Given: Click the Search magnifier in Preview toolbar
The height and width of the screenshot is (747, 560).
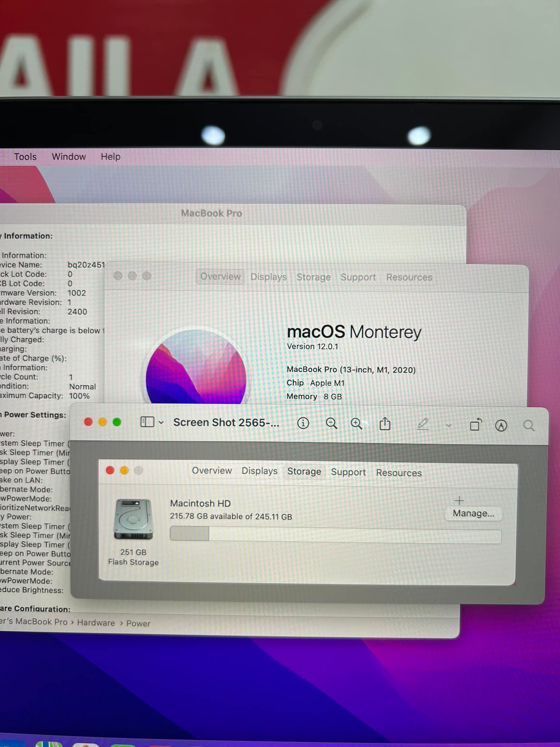Looking at the screenshot, I should click(x=528, y=426).
